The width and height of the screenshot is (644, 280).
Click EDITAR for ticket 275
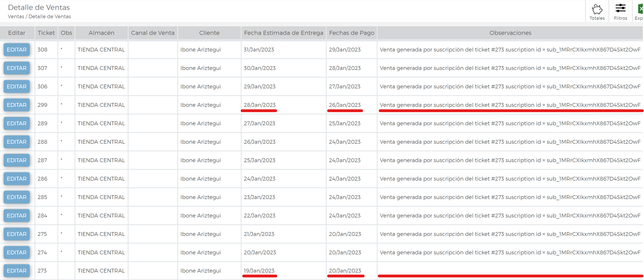tap(16, 234)
